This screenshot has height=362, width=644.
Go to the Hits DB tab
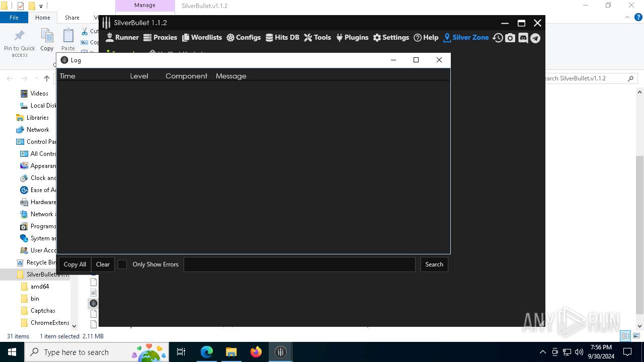282,37
